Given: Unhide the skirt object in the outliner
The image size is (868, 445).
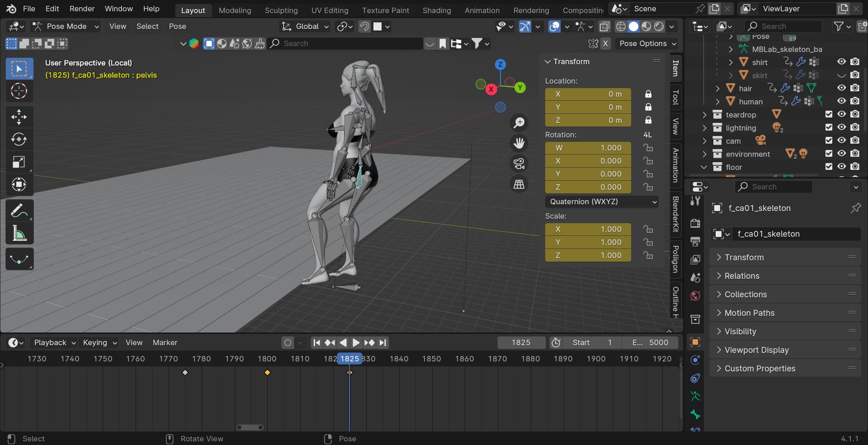Looking at the screenshot, I should pyautogui.click(x=841, y=75).
